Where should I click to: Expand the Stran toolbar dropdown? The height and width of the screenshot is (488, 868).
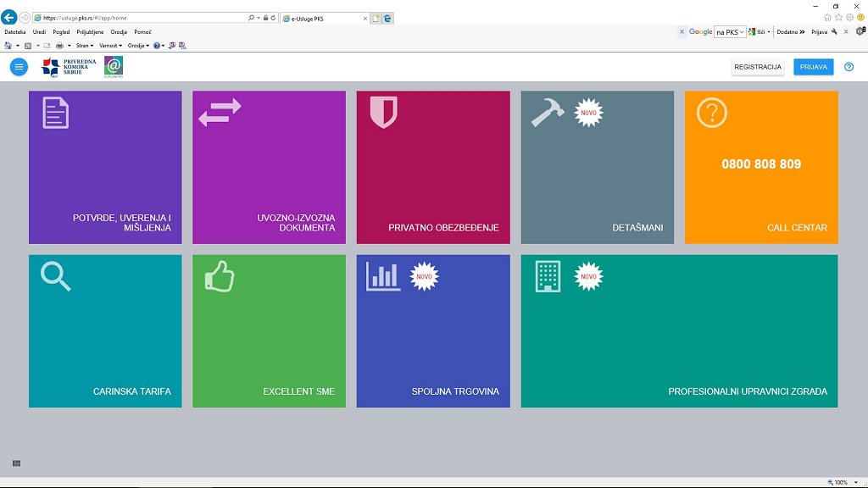pos(85,46)
